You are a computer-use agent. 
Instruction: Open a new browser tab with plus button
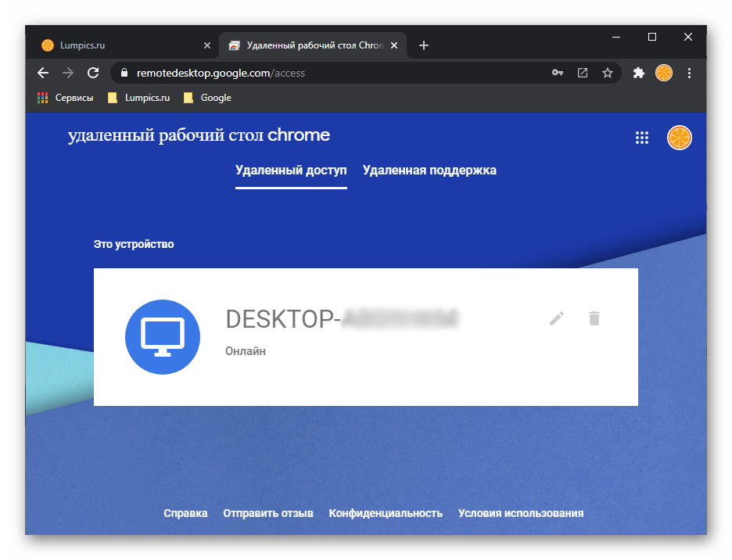(424, 45)
